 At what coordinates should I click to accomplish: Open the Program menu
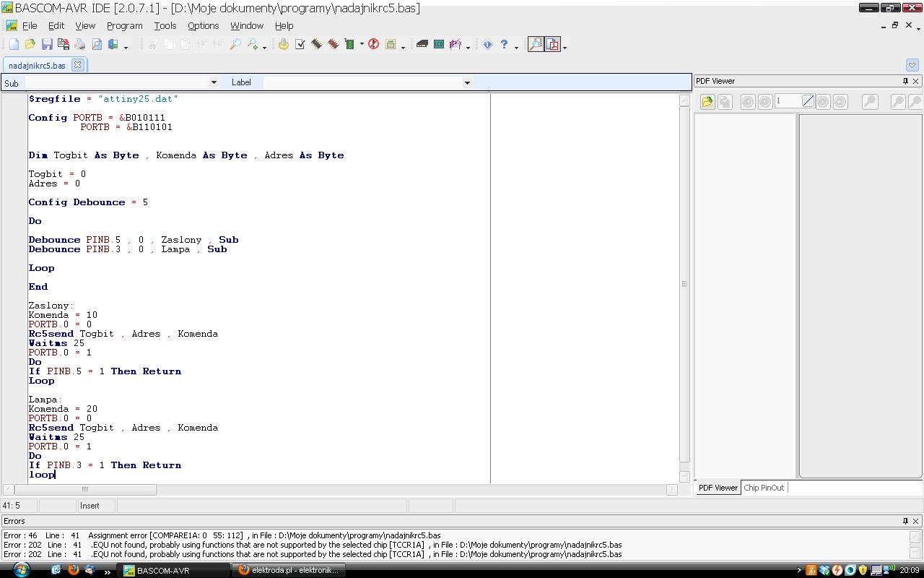124,25
